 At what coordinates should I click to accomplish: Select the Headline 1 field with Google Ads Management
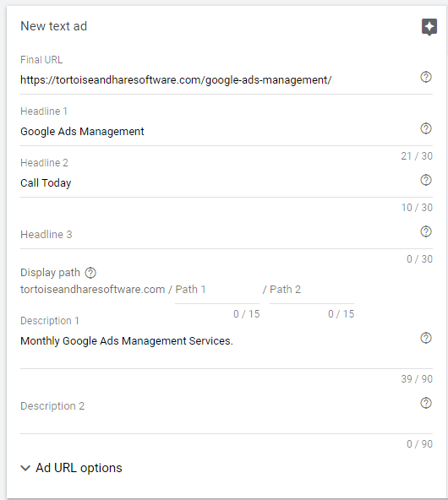[217, 132]
